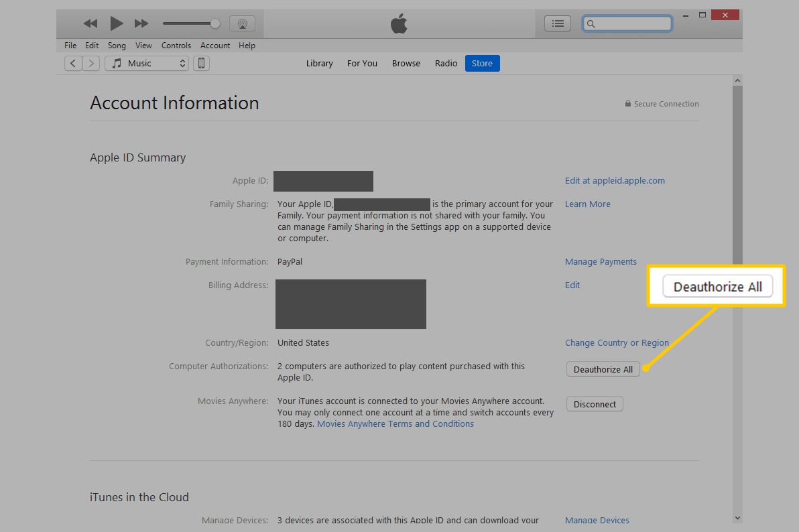Screen dimensions: 799x532
Task: Click Change Country or Region link
Action: (617, 343)
